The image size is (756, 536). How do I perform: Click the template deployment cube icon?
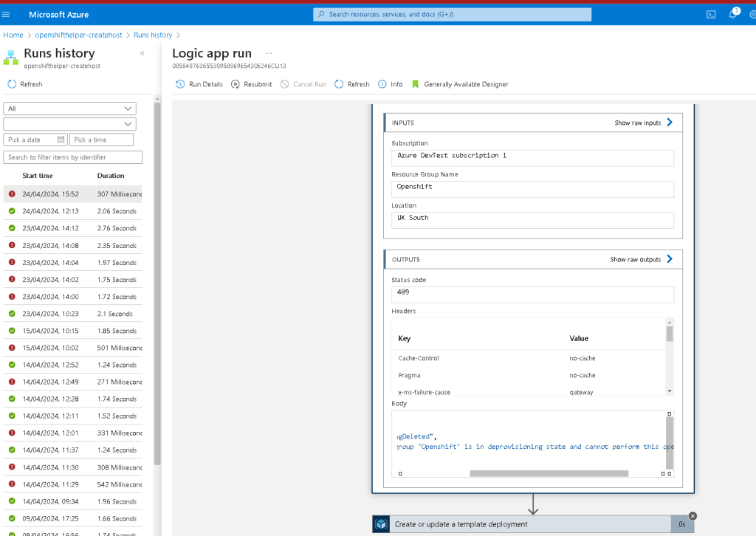(x=381, y=524)
